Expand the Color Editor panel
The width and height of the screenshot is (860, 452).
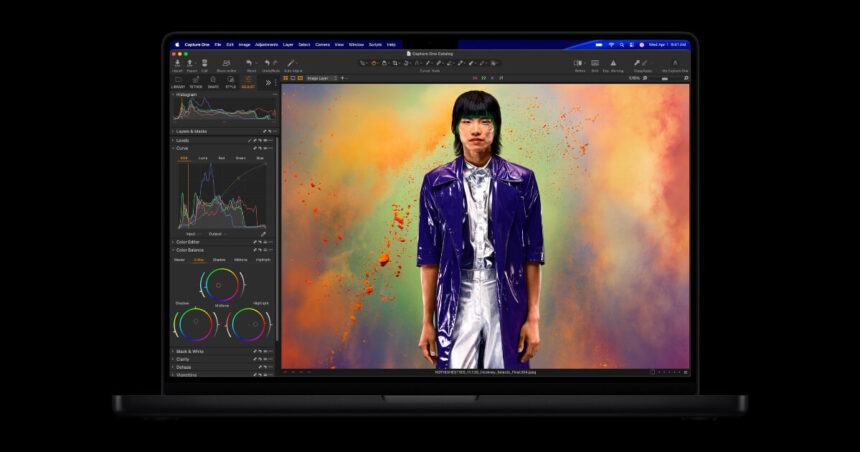coord(173,242)
